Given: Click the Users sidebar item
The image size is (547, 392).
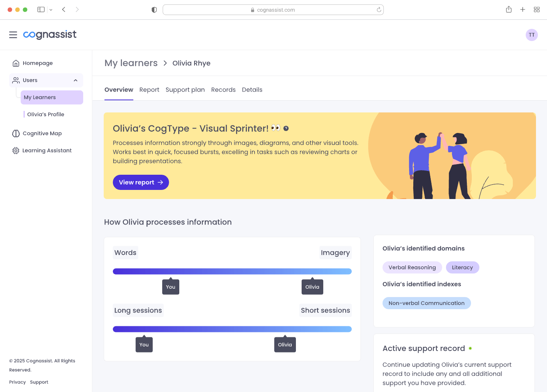Looking at the screenshot, I should click(x=46, y=80).
